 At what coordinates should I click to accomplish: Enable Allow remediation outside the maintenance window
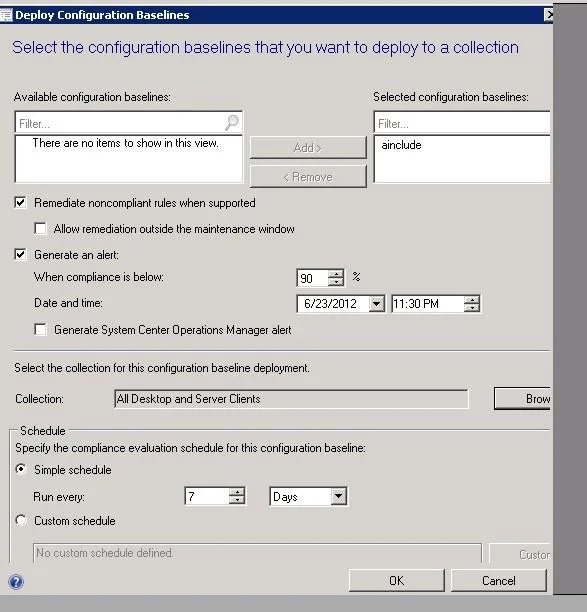click(x=40, y=229)
